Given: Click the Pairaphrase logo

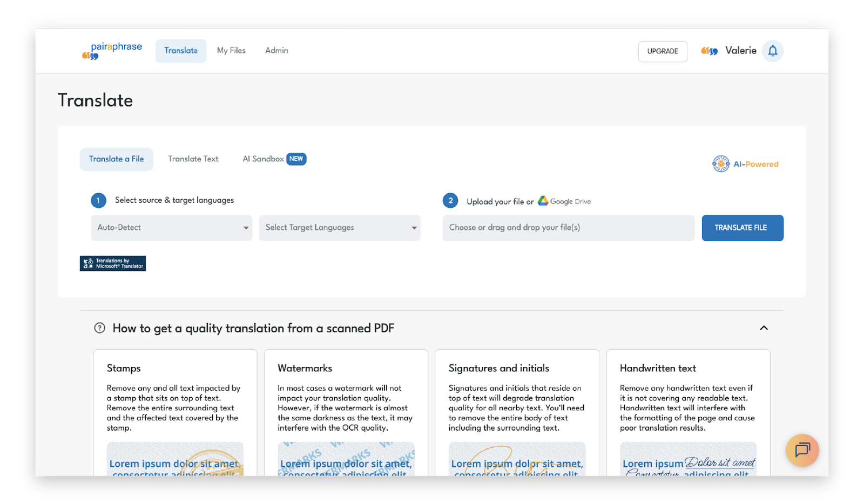Looking at the screenshot, I should point(112,51).
